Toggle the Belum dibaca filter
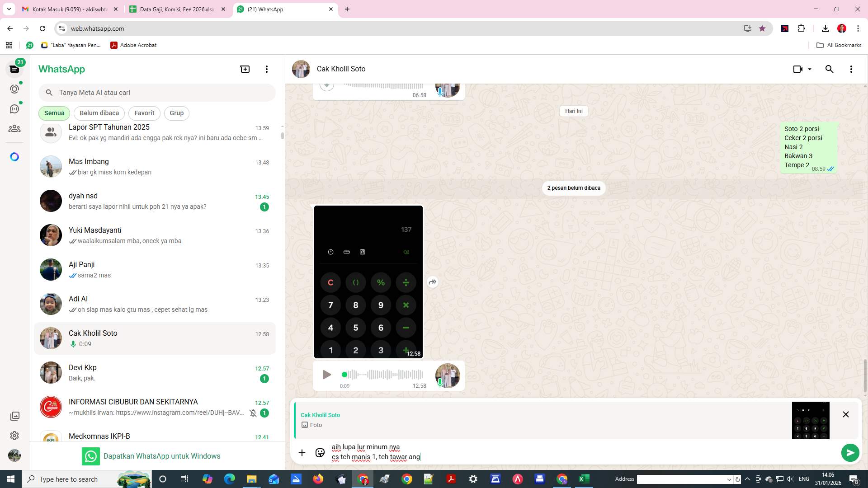This screenshot has height=488, width=868. pos(99,113)
